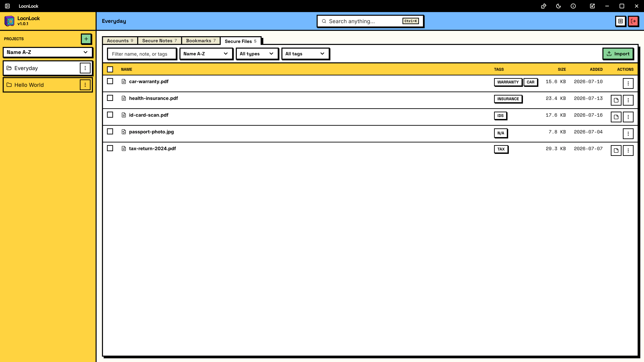Click the Ctrl+K shortcut badge

[x=411, y=21]
